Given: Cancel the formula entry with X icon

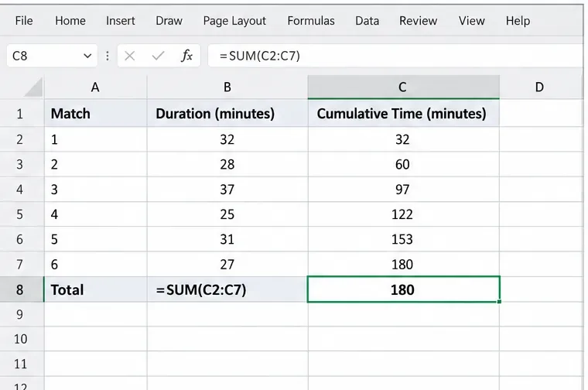Looking at the screenshot, I should point(130,56).
